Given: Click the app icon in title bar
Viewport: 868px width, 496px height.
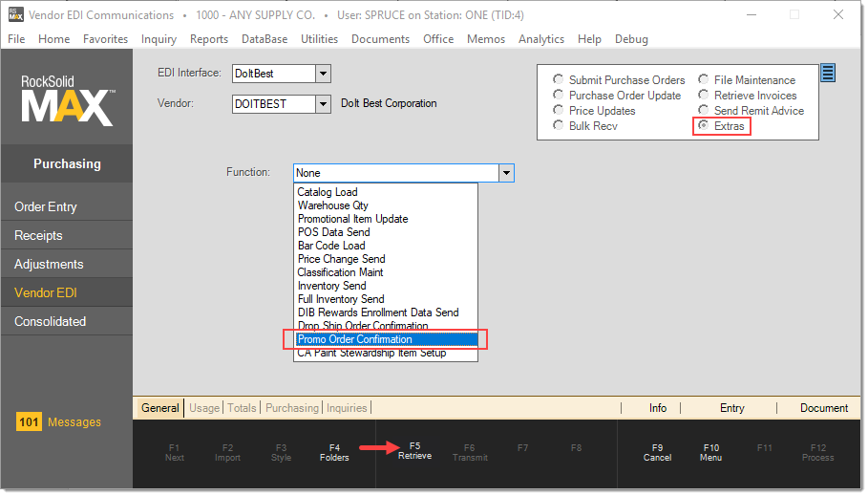Looking at the screenshot, I should pyautogui.click(x=16, y=15).
